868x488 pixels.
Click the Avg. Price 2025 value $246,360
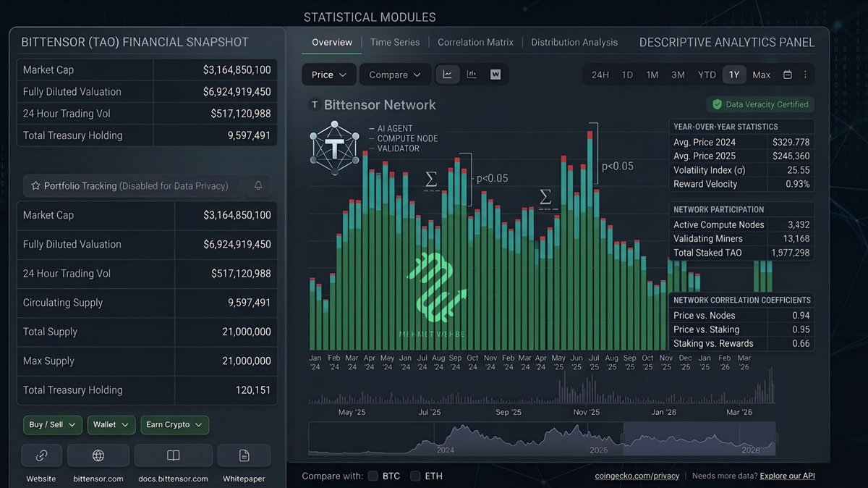click(791, 156)
